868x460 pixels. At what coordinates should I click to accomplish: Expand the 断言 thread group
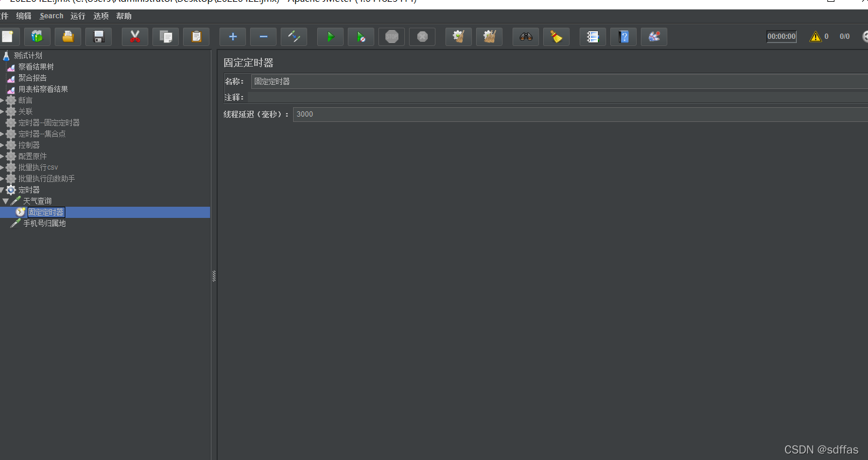2,100
